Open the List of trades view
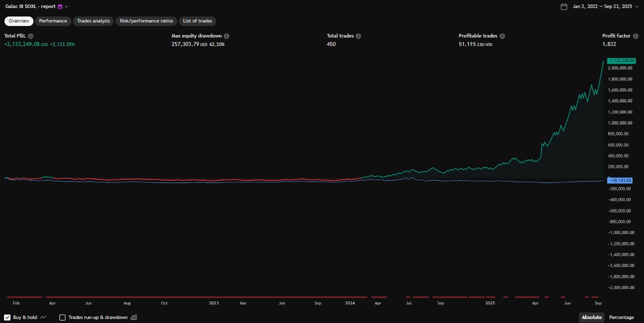Image resolution: width=644 pixels, height=323 pixels. pyautogui.click(x=197, y=21)
